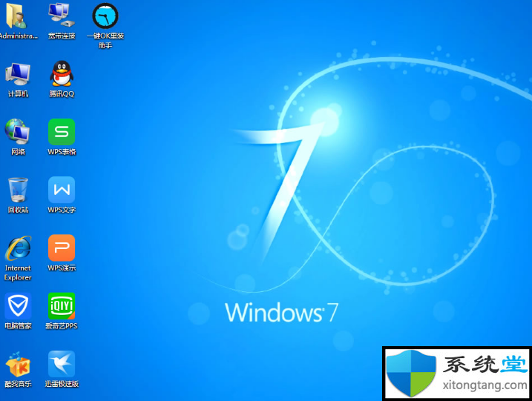Open the 网络 network icon
The width and height of the screenshot is (532, 401).
click(17, 131)
